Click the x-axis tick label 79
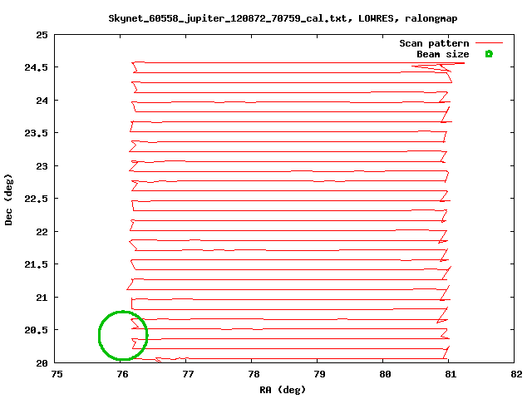This screenshot has width=532, height=399. coord(319,374)
